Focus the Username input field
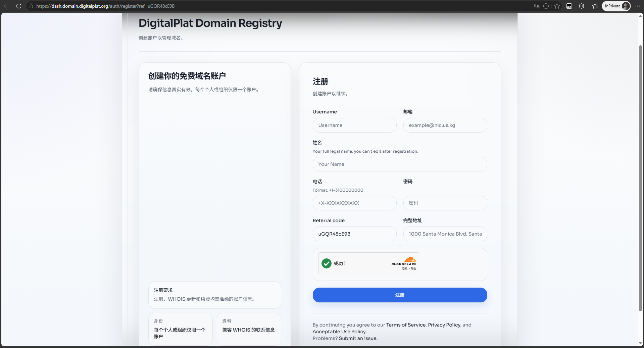 click(354, 125)
